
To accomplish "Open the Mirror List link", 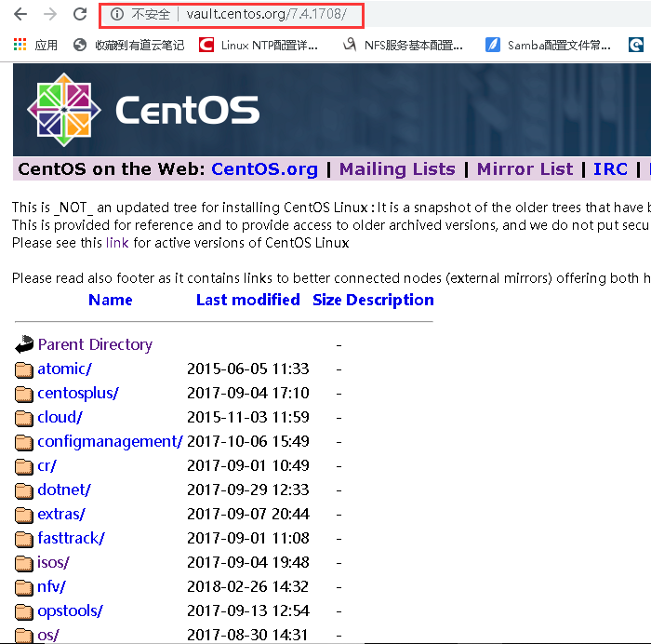I will tap(525, 169).
